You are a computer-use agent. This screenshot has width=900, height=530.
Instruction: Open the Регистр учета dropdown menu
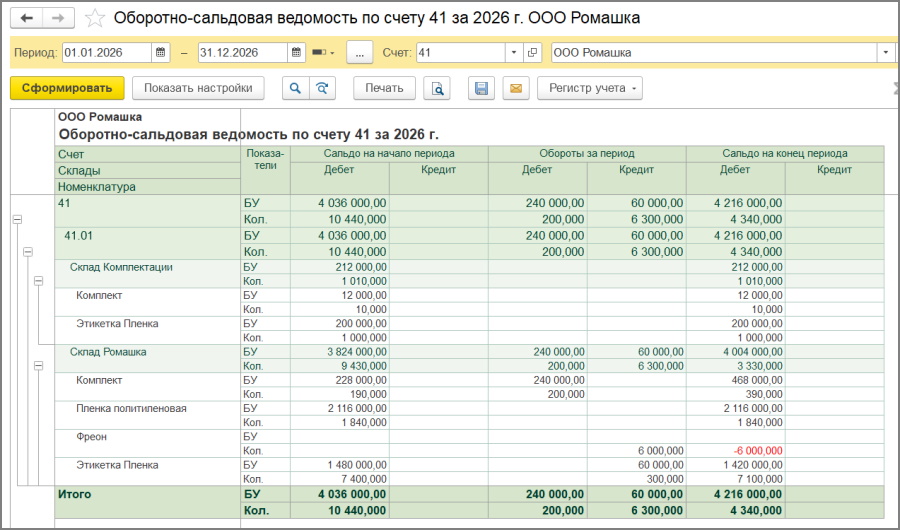pos(590,88)
